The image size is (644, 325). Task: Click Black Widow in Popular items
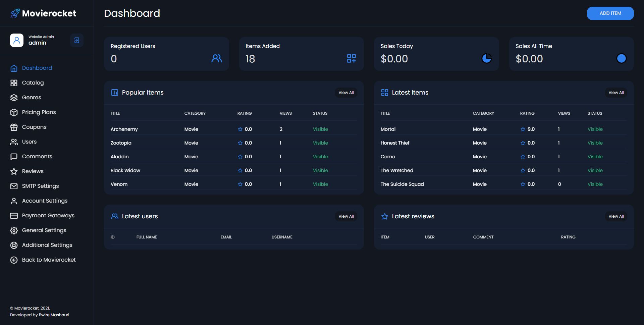(125, 170)
